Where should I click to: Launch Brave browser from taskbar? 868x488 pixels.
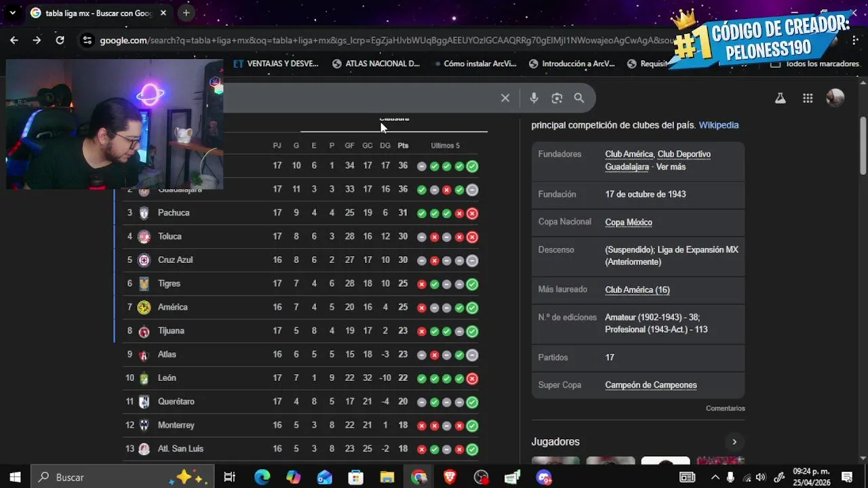450,477
